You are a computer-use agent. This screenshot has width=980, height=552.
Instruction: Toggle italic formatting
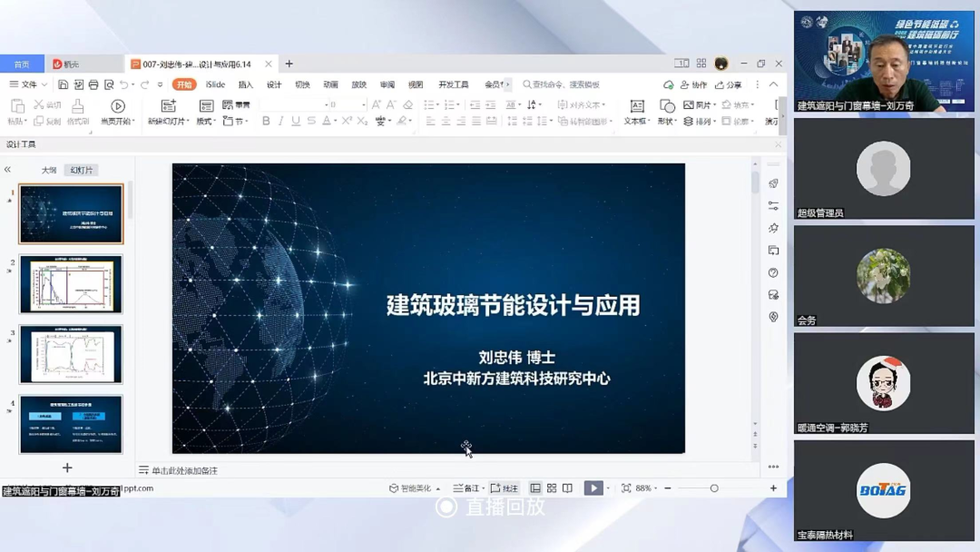[x=282, y=119]
